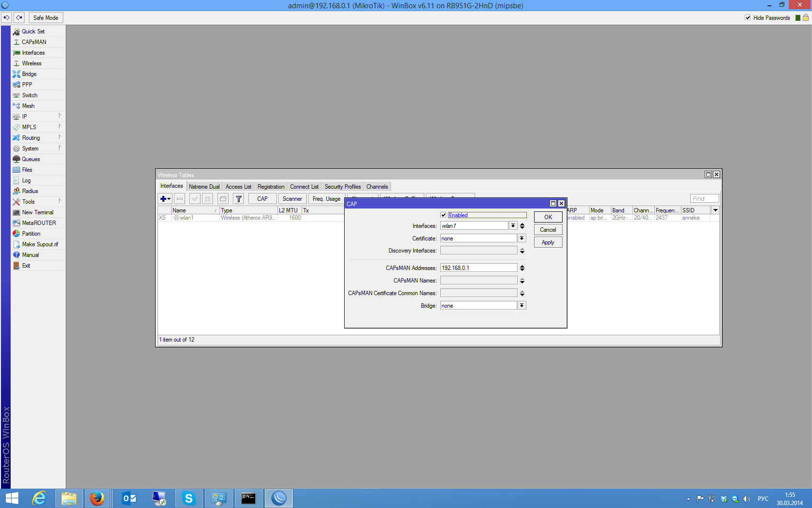
Task: Toggle Safe Mode button
Action: [46, 18]
